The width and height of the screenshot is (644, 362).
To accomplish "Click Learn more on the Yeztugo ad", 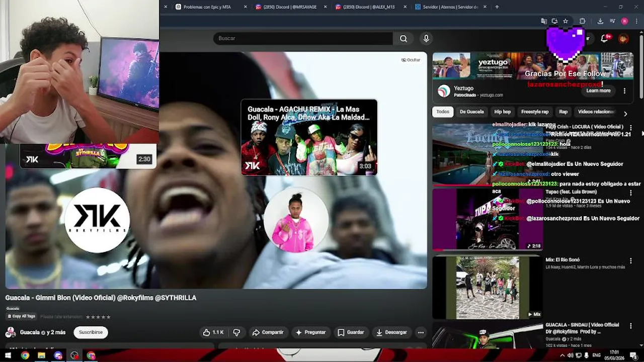I will point(598,91).
